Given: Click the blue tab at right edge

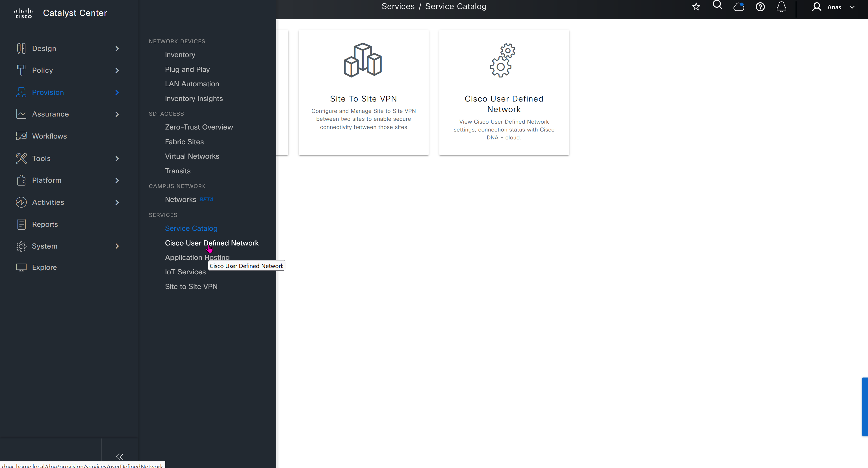Looking at the screenshot, I should tap(865, 407).
